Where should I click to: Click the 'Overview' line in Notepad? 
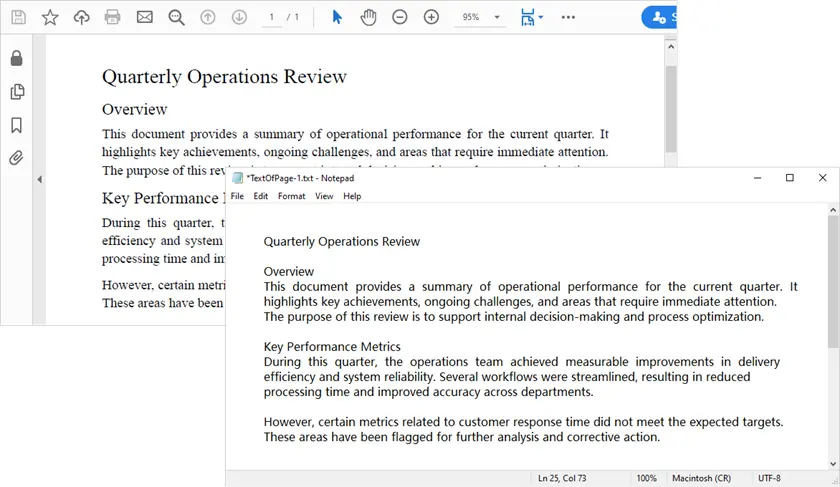click(289, 272)
